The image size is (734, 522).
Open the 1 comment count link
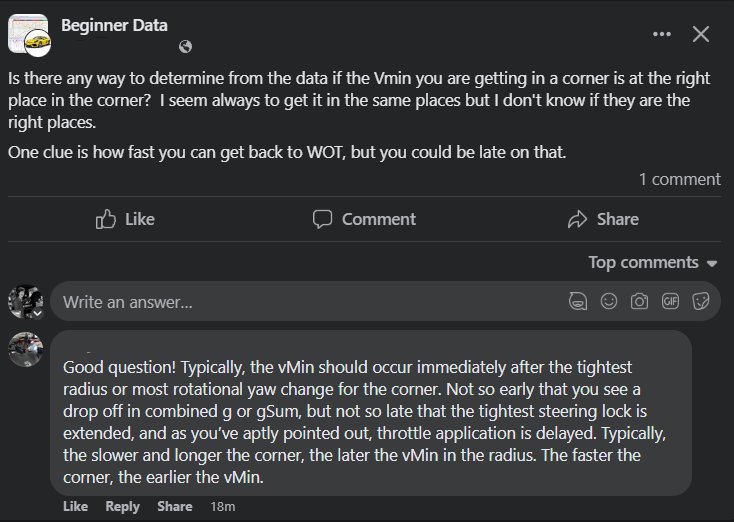[x=680, y=179]
